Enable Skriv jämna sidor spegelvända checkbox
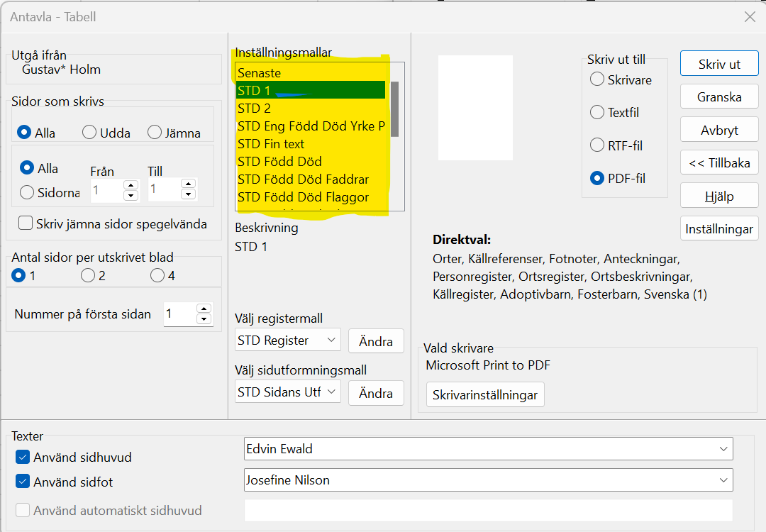766x532 pixels. (26, 224)
